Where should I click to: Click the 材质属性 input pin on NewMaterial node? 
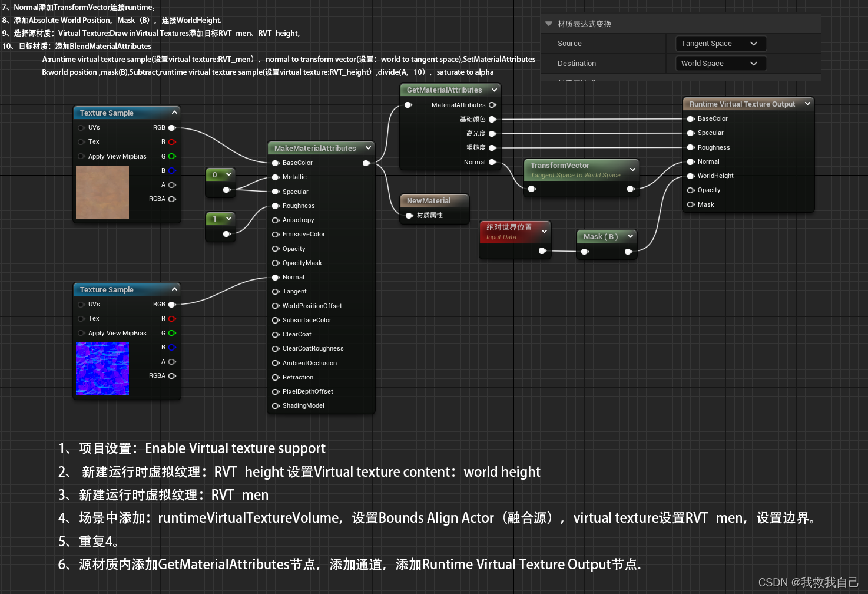(x=409, y=216)
